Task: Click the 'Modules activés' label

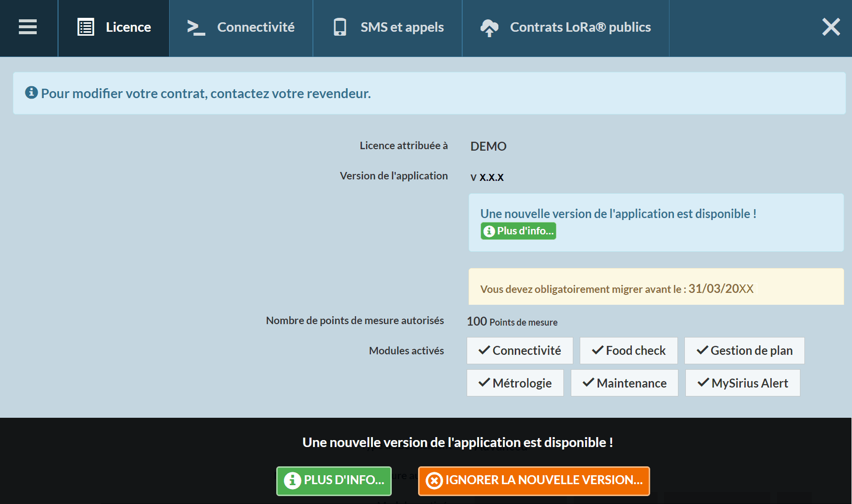Action: click(x=407, y=351)
